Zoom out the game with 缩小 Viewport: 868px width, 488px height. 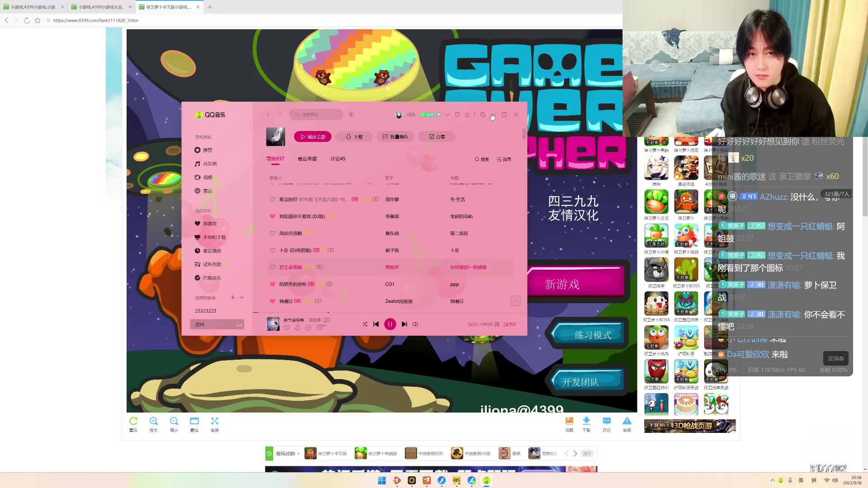[174, 424]
